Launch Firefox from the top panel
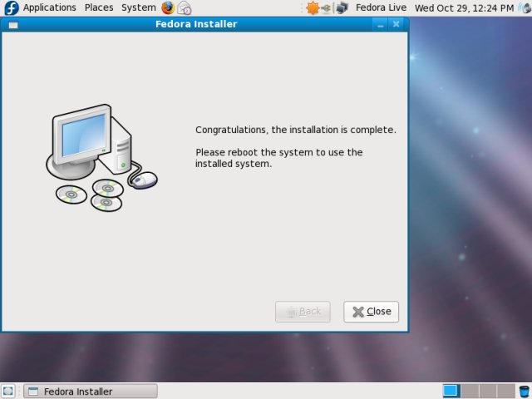 coord(168,7)
